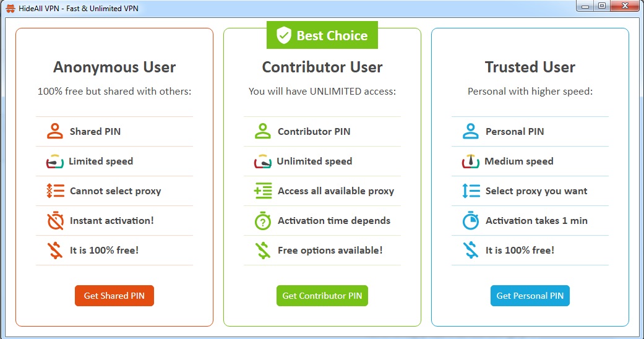Click the green Contributor PIN user icon
Screen dimensions: 644x339
click(263, 131)
